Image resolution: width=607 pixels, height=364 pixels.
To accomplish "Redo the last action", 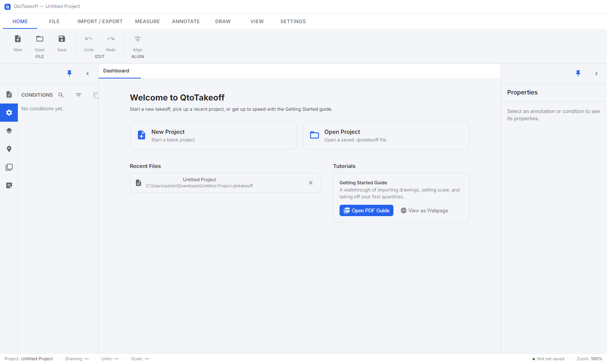I will click(111, 39).
